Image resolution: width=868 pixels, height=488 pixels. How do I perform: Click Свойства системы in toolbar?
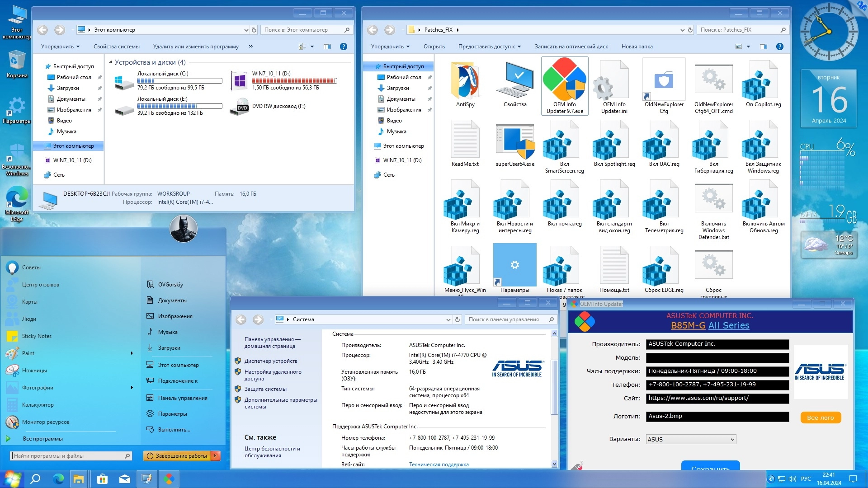116,47
